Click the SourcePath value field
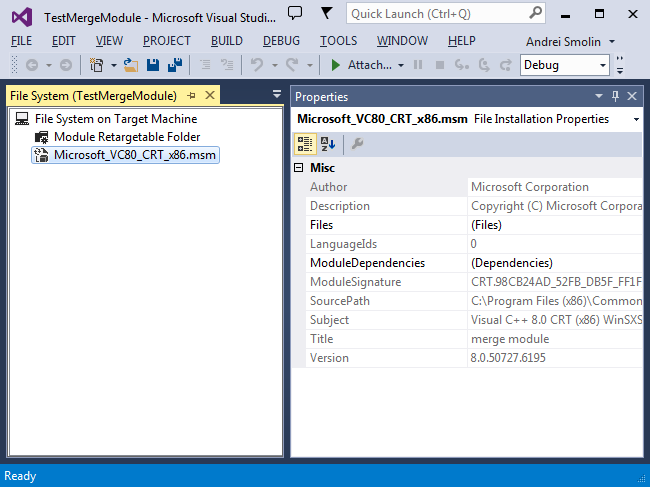 pos(555,301)
